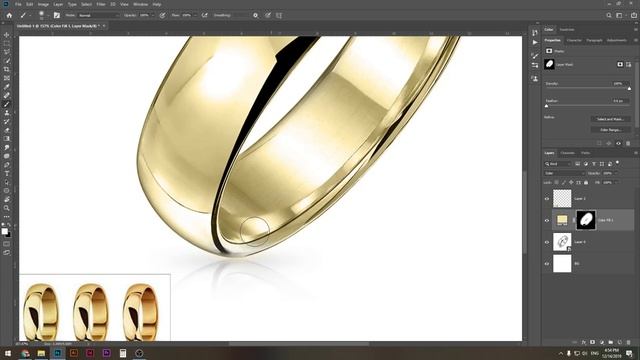The width and height of the screenshot is (640, 360).
Task: Open the smoothing options gear
Action: pyautogui.click(x=256, y=16)
